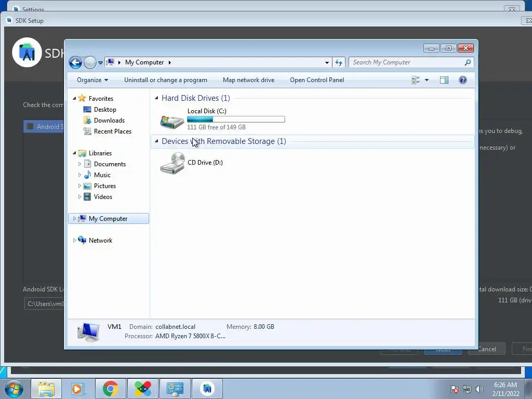Collapse the Hard Disk Drives group
The image size is (532, 399).
pos(156,98)
